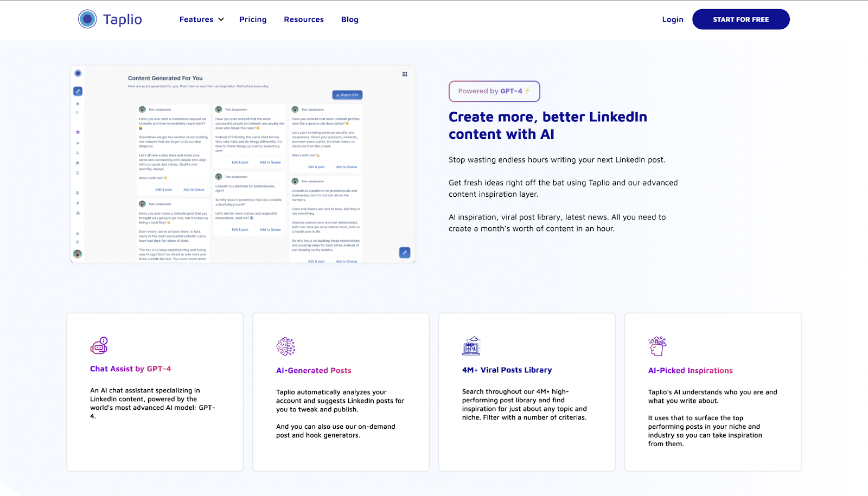This screenshot has width=868, height=496.
Task: Click the help question icon in preview sidebar
Action: click(78, 242)
